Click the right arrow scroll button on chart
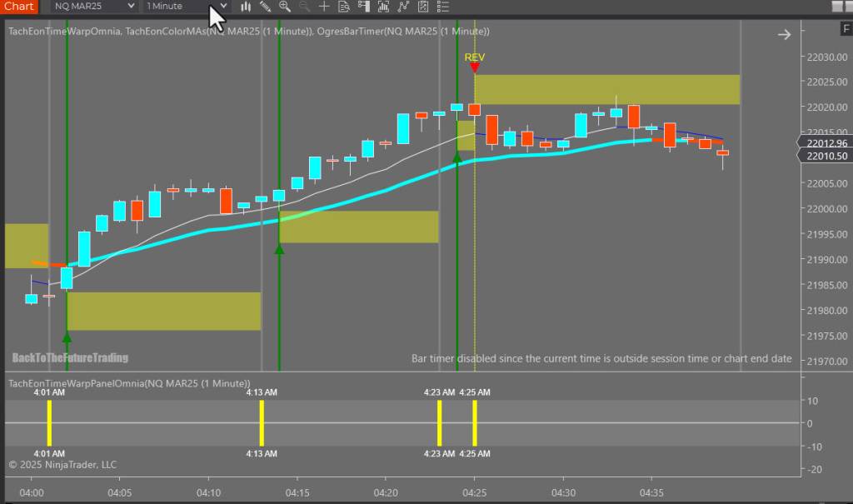 784,35
